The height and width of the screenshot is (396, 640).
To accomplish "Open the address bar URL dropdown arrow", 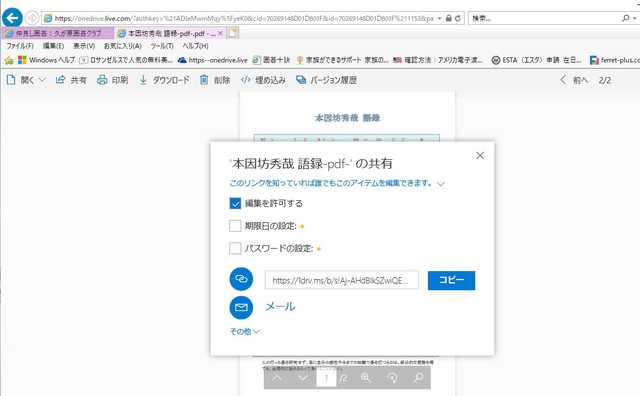I will (439, 18).
